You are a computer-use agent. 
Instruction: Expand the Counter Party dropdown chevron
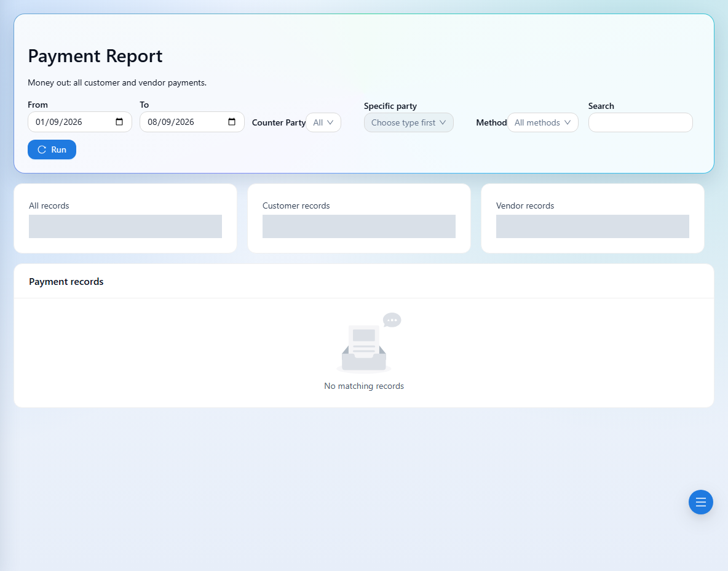330,122
